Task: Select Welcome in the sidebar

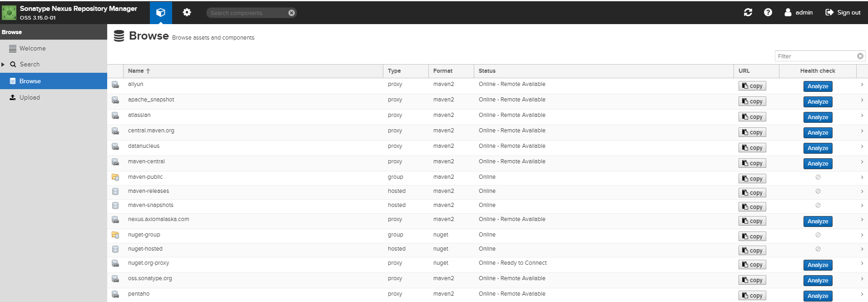Action: (x=32, y=49)
